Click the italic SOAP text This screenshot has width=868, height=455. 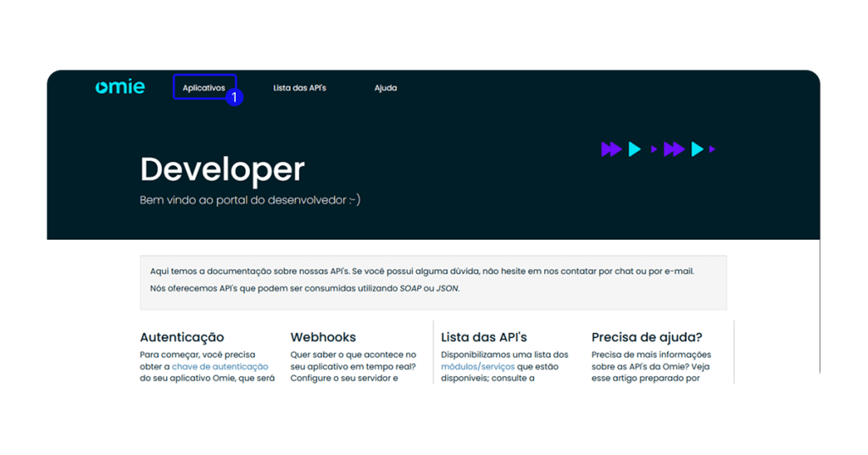click(410, 289)
